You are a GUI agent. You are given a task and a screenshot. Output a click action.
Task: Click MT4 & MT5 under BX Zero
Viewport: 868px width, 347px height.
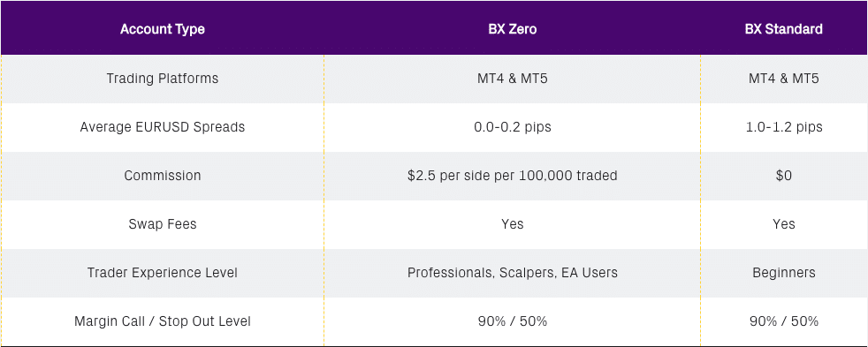pos(512,79)
